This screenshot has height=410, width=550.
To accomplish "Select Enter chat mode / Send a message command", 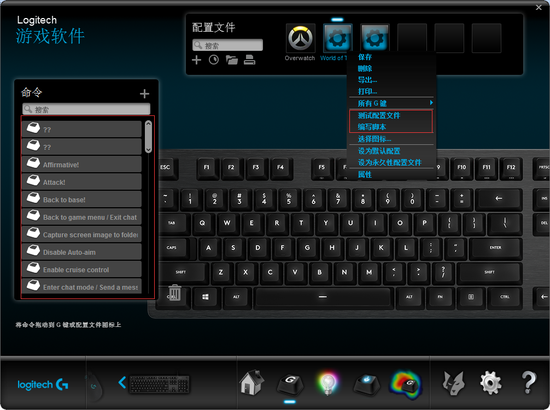I will pyautogui.click(x=81, y=287).
